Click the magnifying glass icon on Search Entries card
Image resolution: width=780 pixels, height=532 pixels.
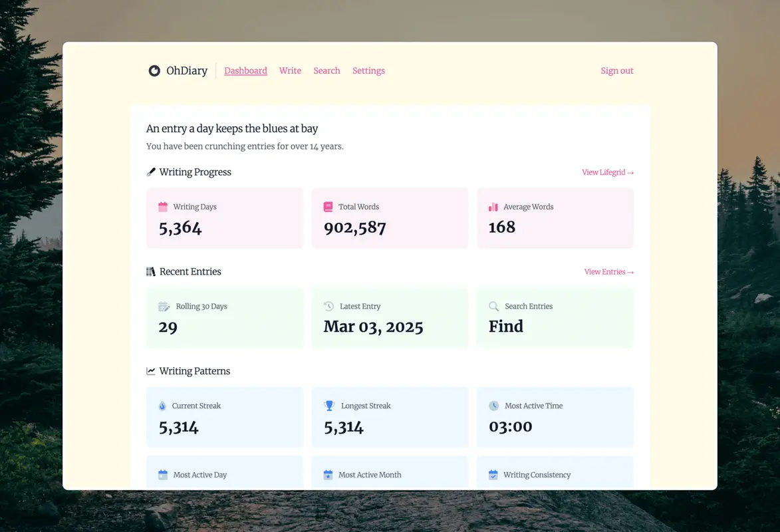click(x=493, y=307)
